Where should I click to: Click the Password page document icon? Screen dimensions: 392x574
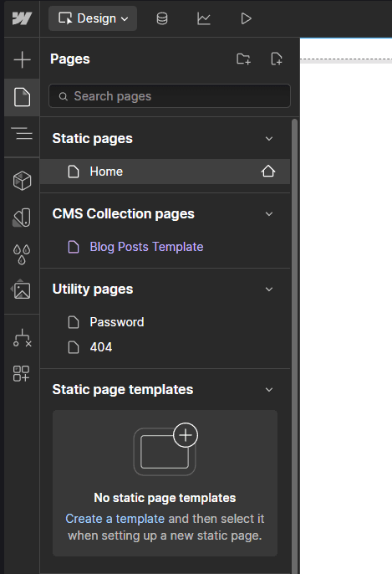pyautogui.click(x=74, y=322)
